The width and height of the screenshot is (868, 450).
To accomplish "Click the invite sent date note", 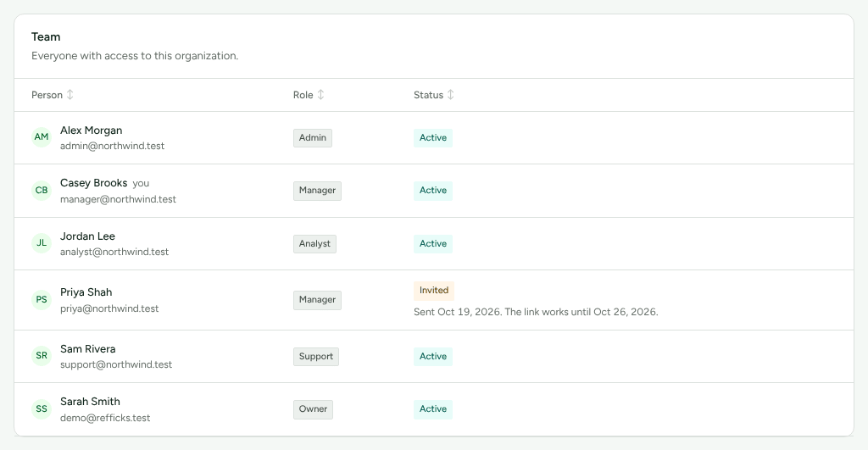I will tap(536, 312).
